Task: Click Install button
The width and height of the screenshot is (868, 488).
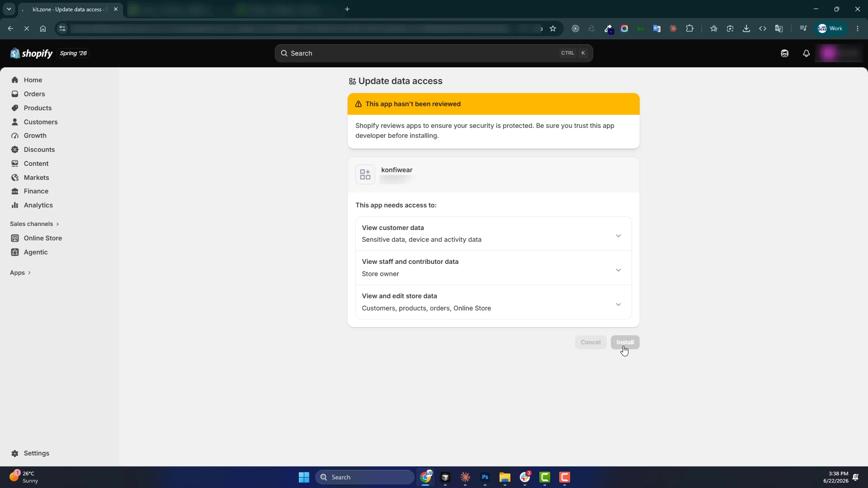Action: (625, 342)
